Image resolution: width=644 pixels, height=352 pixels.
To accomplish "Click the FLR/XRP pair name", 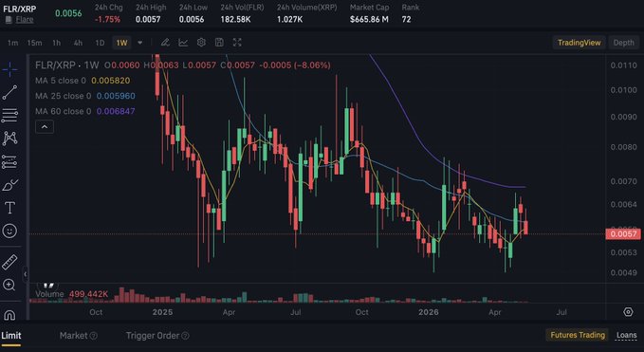I will [20, 9].
